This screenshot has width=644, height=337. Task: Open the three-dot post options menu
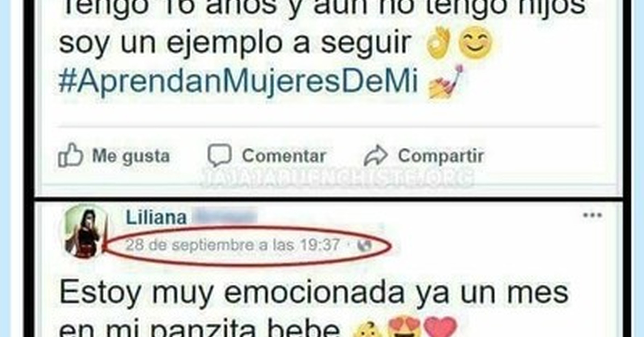tap(592, 215)
